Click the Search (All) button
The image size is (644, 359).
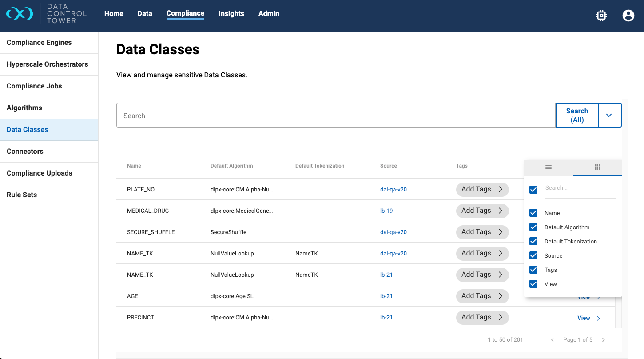point(577,116)
